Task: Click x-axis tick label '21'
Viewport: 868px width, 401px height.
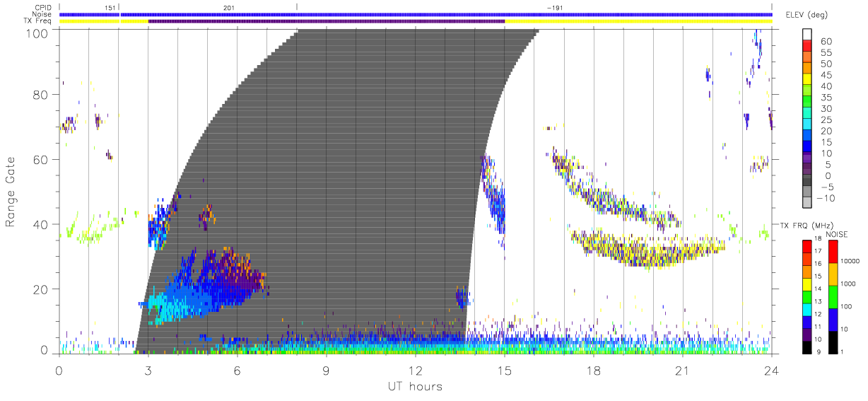Action: click(683, 370)
